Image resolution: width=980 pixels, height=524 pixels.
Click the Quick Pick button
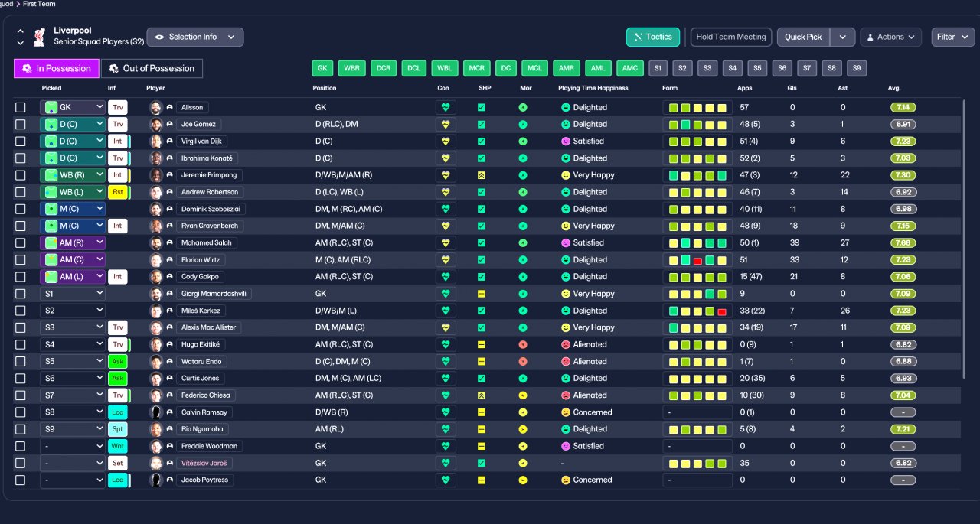(804, 37)
